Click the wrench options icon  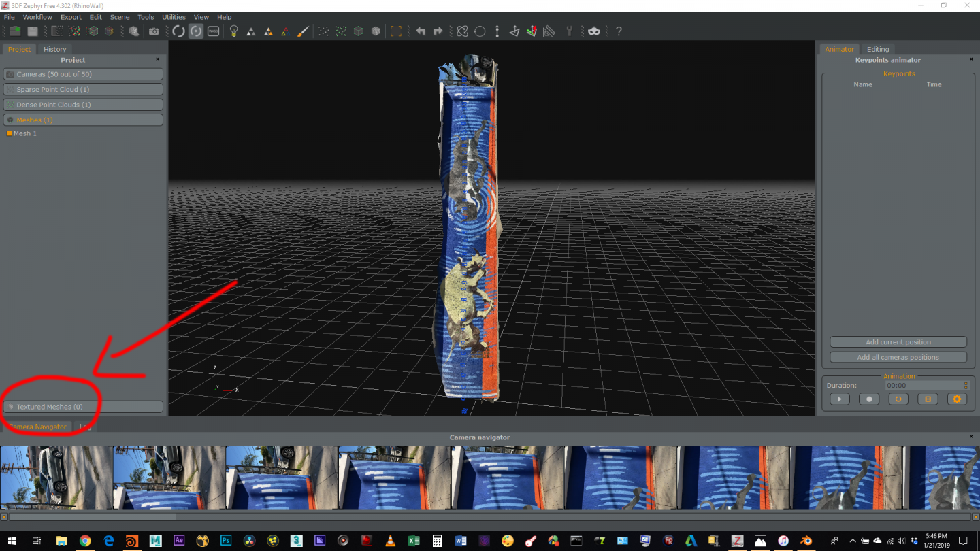tap(570, 31)
